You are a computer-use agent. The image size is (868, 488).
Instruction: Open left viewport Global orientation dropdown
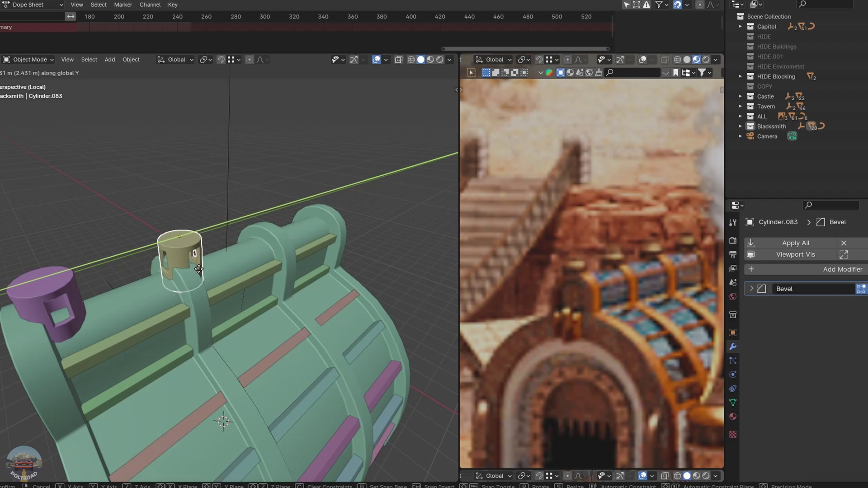pyautogui.click(x=175, y=60)
